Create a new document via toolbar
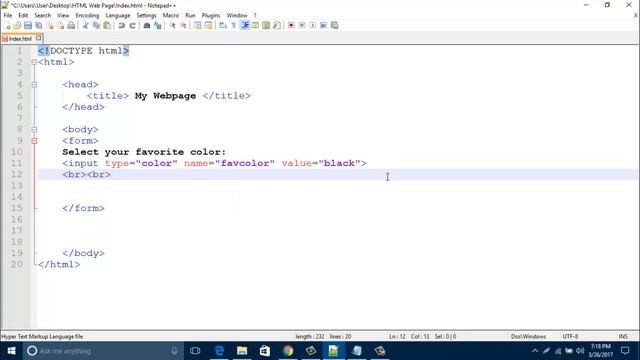Viewport: 640px width, 360px height. 7,25
